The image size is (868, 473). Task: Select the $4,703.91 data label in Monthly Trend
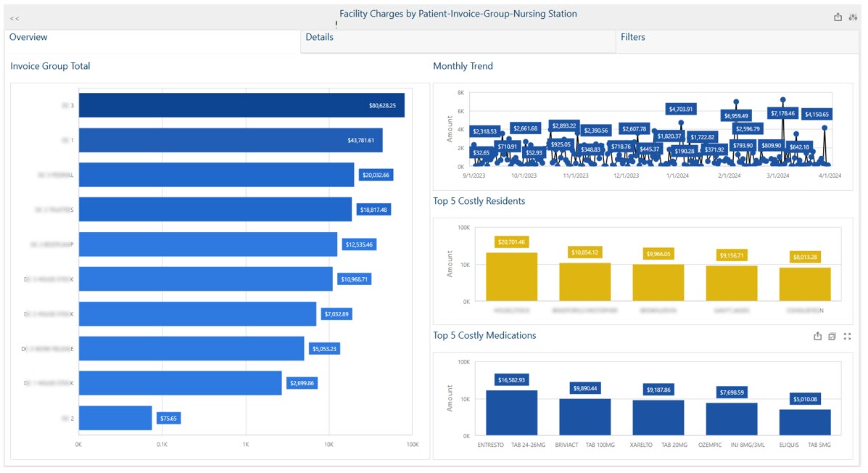tap(679, 110)
